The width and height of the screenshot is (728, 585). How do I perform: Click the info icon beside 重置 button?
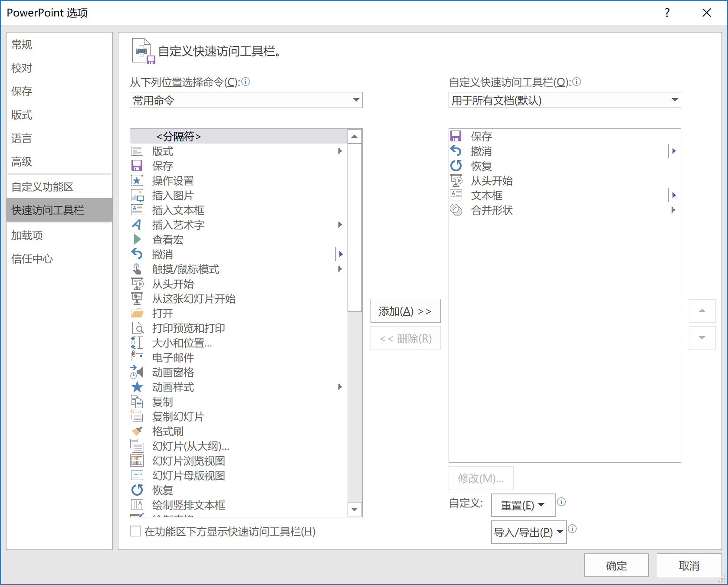click(561, 502)
